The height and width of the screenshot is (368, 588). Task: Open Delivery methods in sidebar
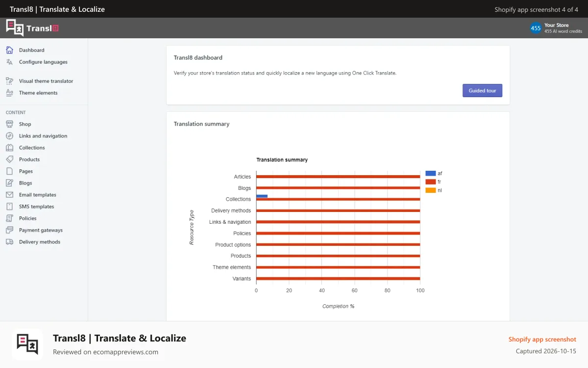pos(40,242)
